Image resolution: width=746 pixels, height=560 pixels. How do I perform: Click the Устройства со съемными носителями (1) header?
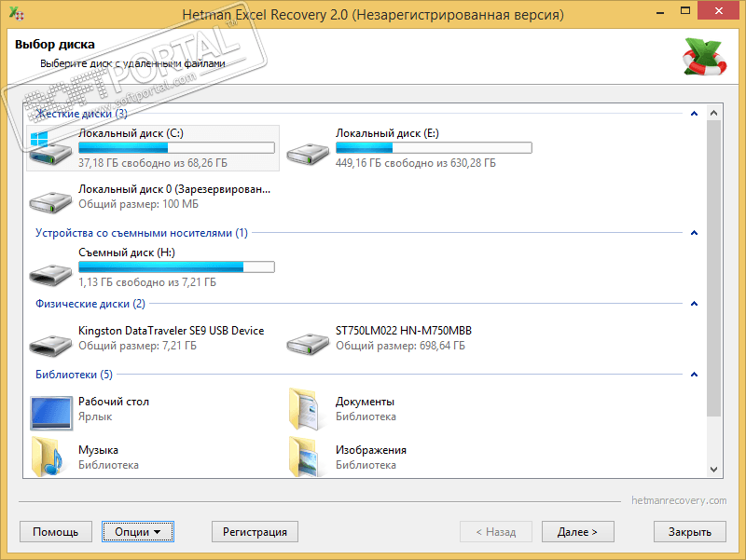142,233
